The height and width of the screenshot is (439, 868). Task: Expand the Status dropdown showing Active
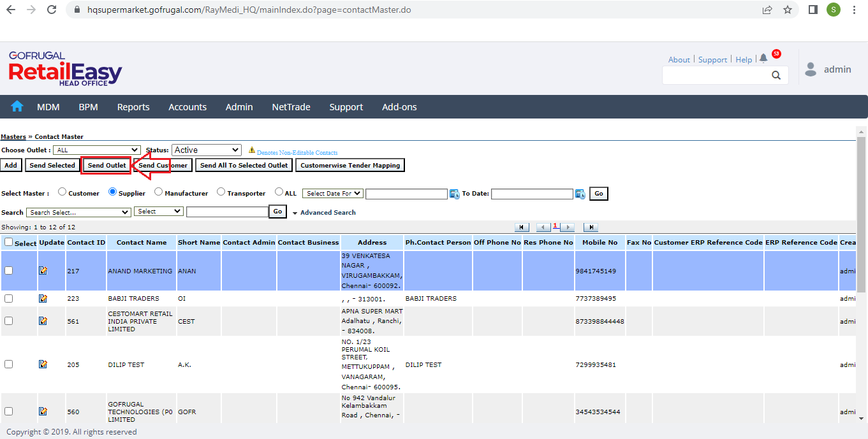tap(206, 150)
